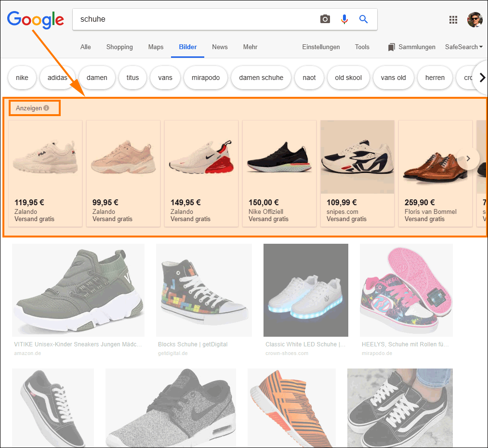Select the nike suggestion chip

(x=22, y=78)
